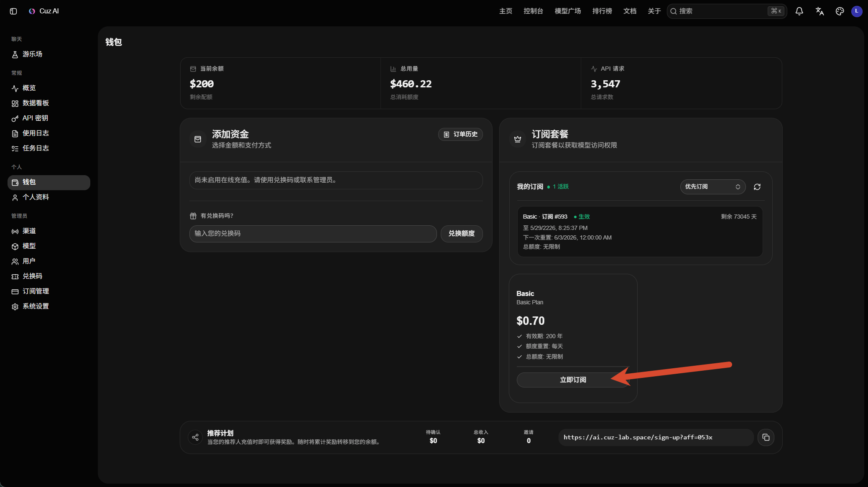Open 个人资料 profile page

[49, 197]
